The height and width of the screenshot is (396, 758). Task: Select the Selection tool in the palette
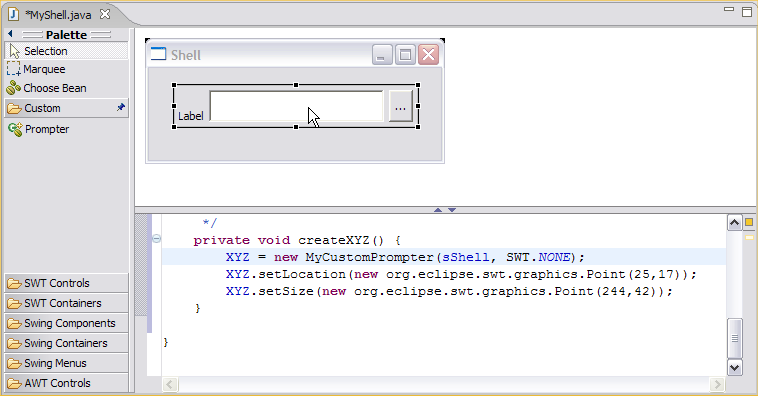pos(67,51)
